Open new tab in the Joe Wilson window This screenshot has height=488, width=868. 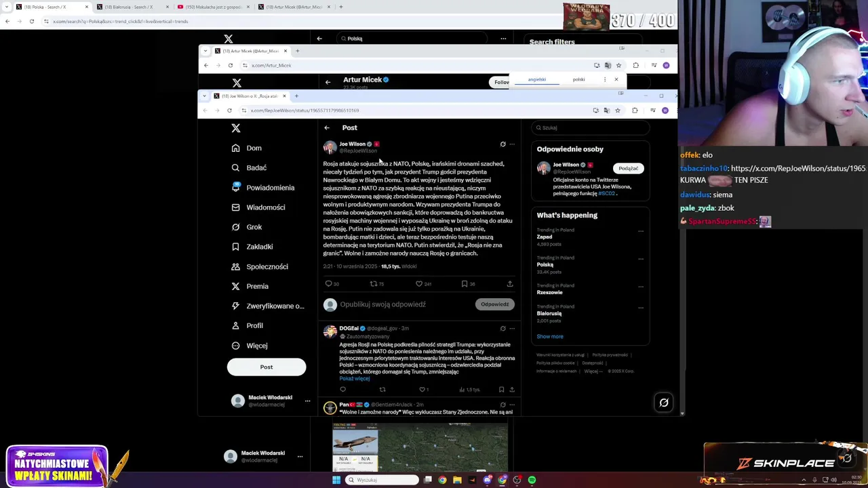coord(296,96)
